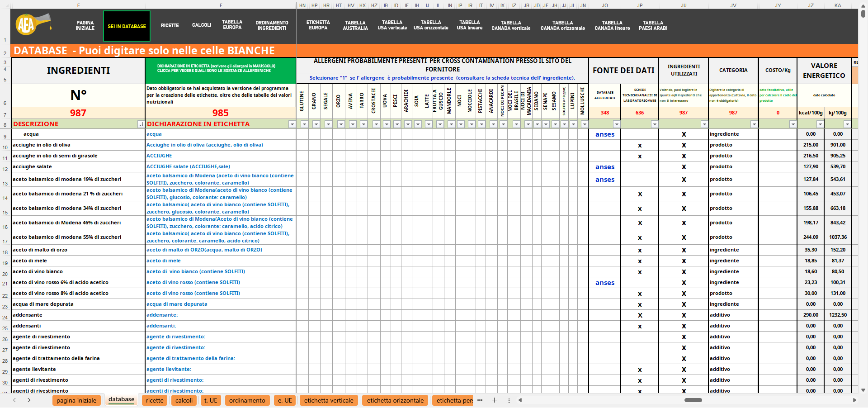This screenshot has height=408, width=868.
Task: Open etichetta orizzontale sheet tab
Action: (396, 400)
